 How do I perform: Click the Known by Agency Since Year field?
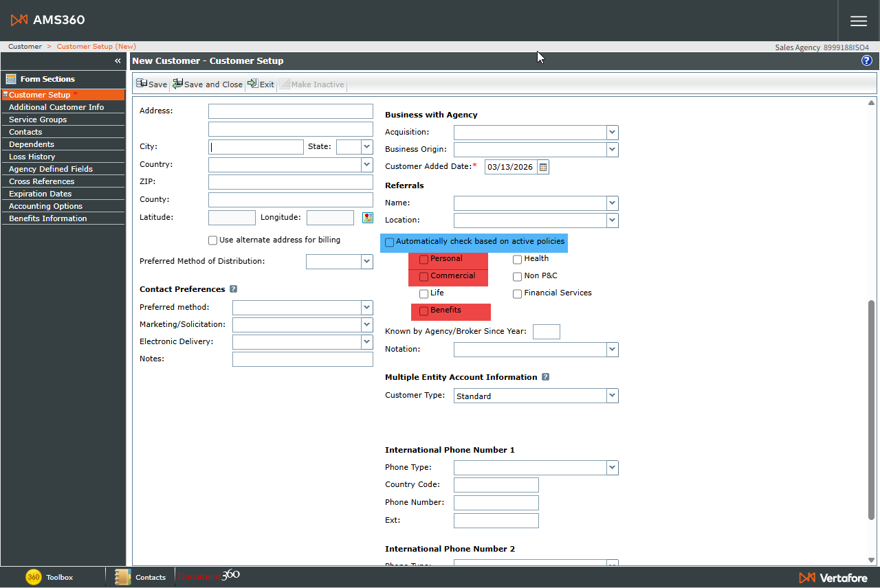point(547,332)
